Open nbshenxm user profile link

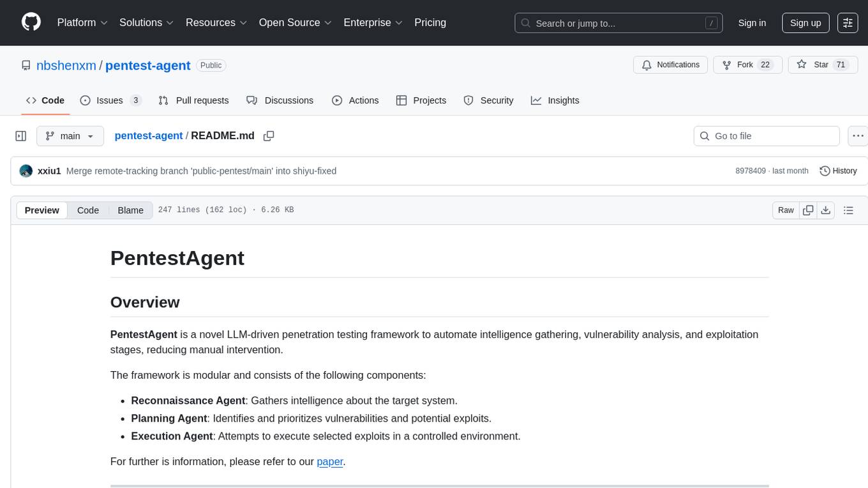[x=66, y=65]
